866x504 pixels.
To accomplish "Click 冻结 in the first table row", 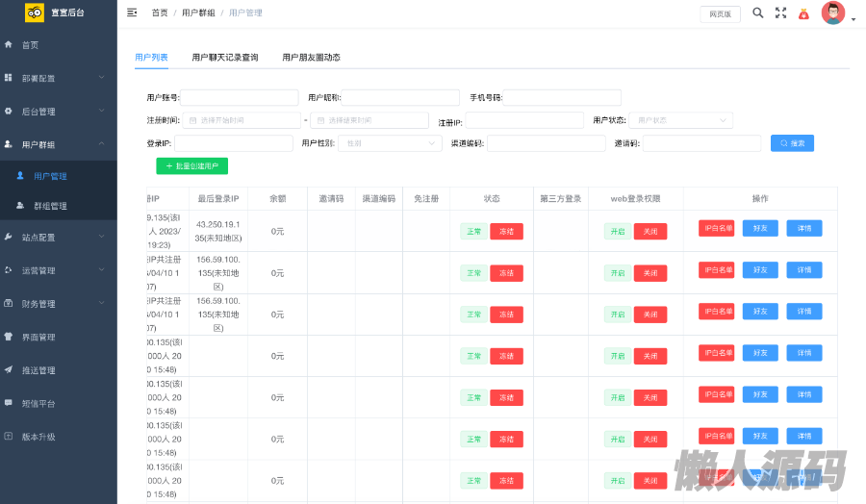I will pos(506,231).
